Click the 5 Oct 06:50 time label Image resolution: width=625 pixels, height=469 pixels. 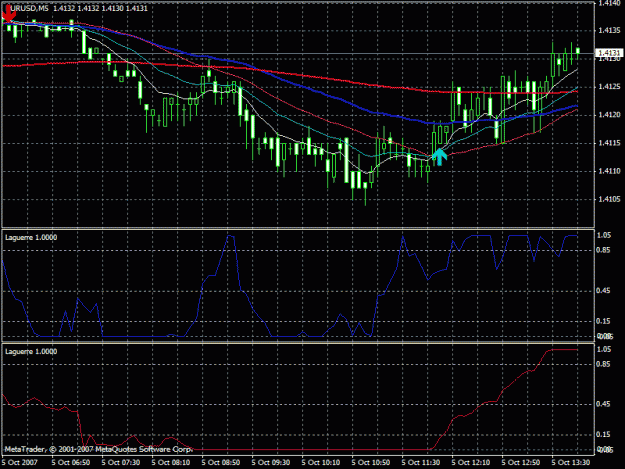tap(71, 463)
